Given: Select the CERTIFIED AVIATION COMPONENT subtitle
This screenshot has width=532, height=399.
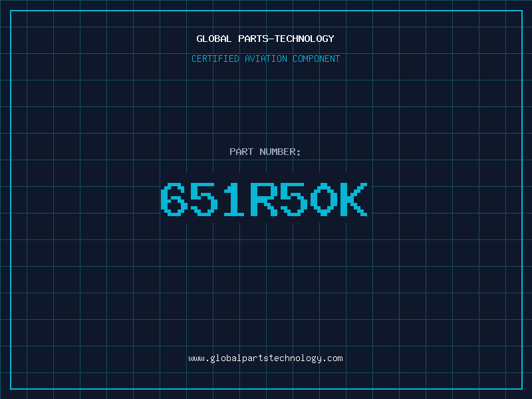Looking at the screenshot, I should [x=265, y=59].
